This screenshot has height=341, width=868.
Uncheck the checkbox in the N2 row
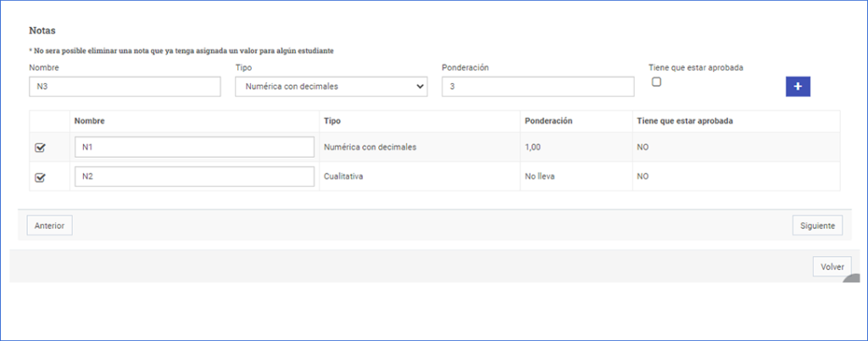pos(40,178)
